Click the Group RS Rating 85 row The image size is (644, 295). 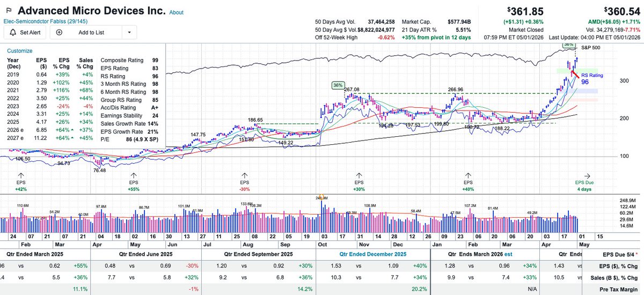tap(130, 100)
